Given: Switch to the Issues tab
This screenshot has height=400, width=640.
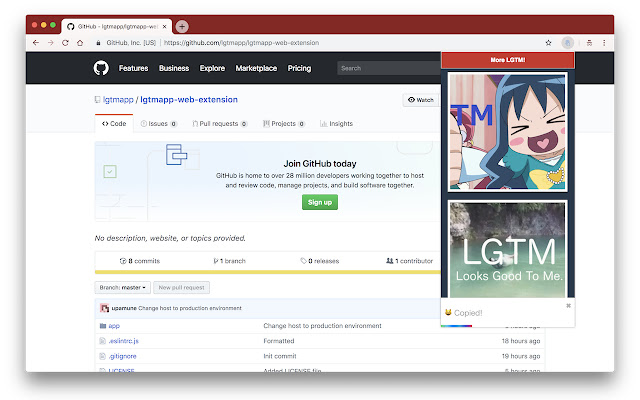Looking at the screenshot, I should pyautogui.click(x=158, y=124).
